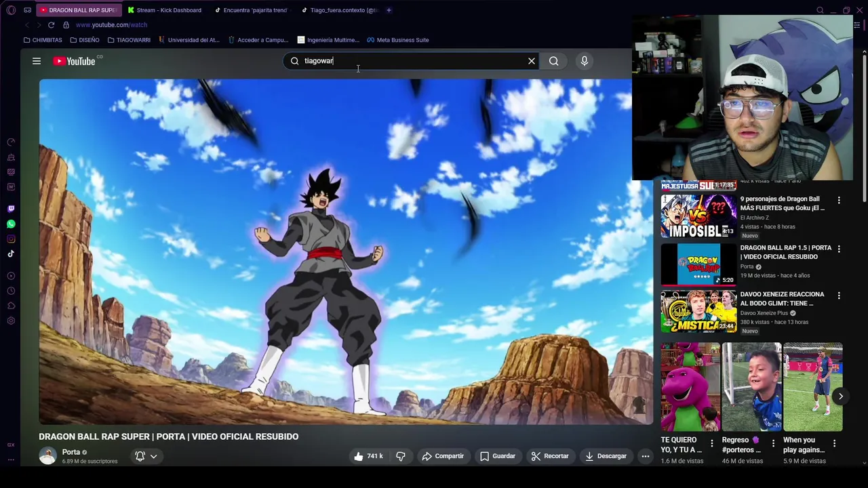Open '9 personajes de Dragon Ball' thumbnail
Image resolution: width=868 pixels, height=488 pixels.
click(698, 216)
